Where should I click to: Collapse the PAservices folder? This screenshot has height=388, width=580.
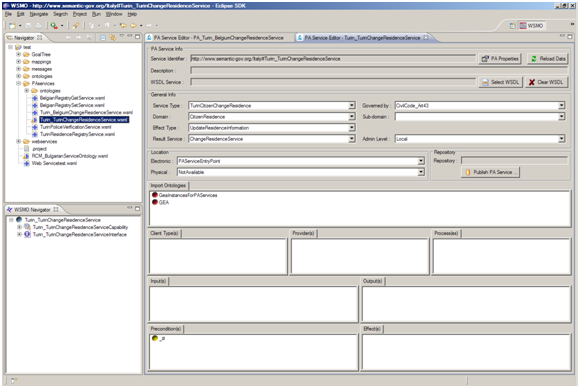[18, 84]
